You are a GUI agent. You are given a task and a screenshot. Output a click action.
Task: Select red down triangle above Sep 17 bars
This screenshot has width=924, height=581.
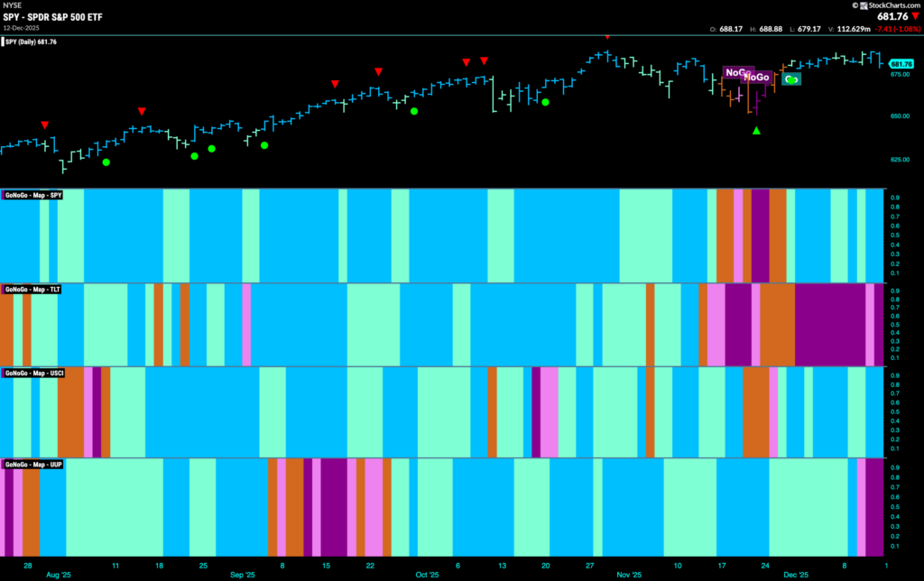(335, 84)
